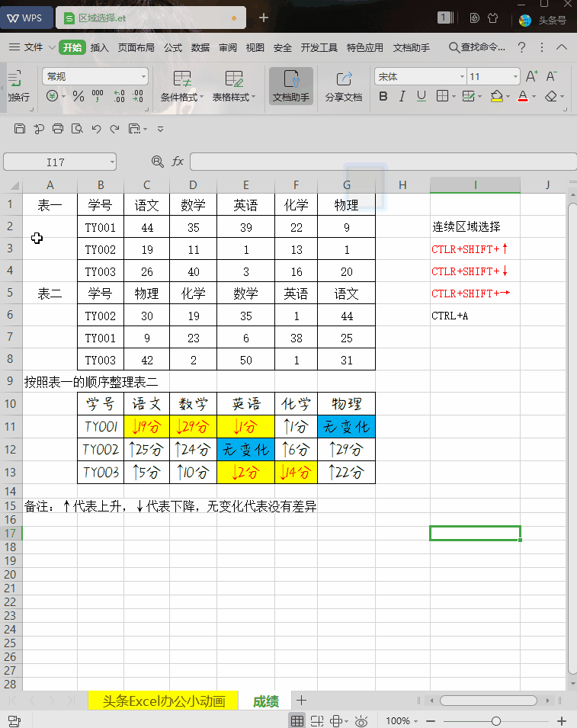
Task: Click the merge cells icon
Action: [x=468, y=96]
